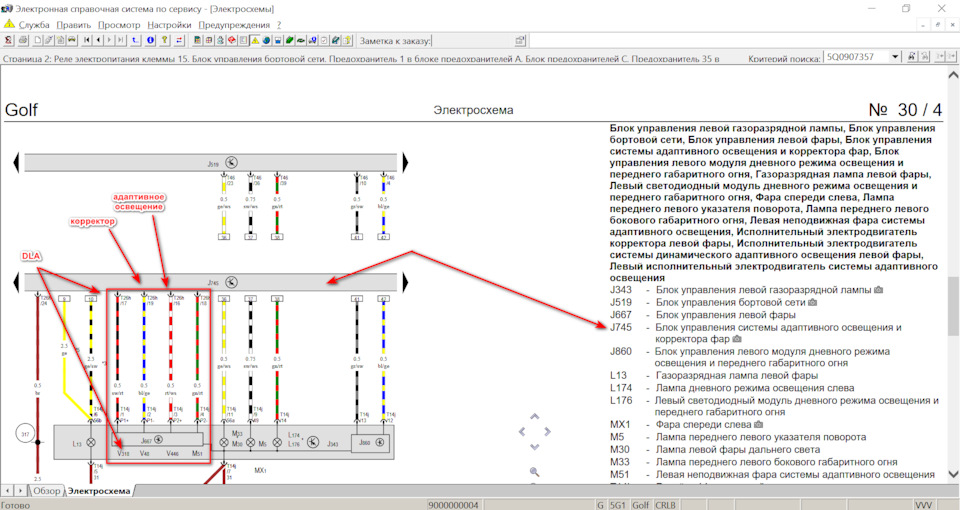
Task: Open the Настройки menu
Action: (x=169, y=25)
